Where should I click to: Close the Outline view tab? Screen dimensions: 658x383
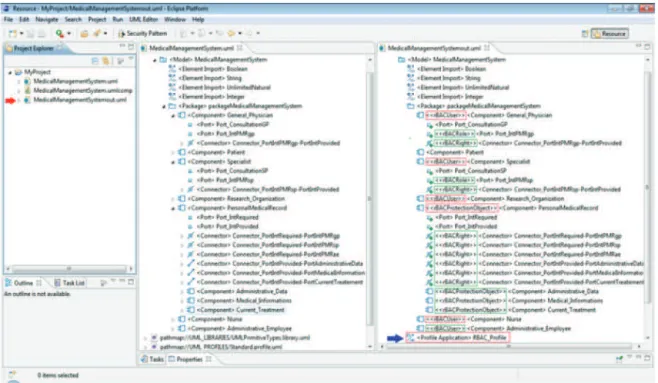[x=39, y=283]
